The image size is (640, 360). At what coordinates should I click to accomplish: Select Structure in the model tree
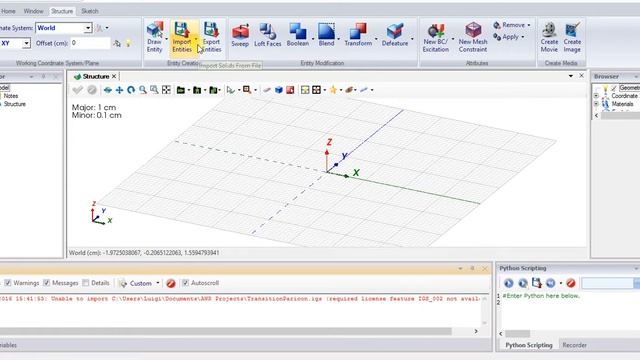click(15, 104)
